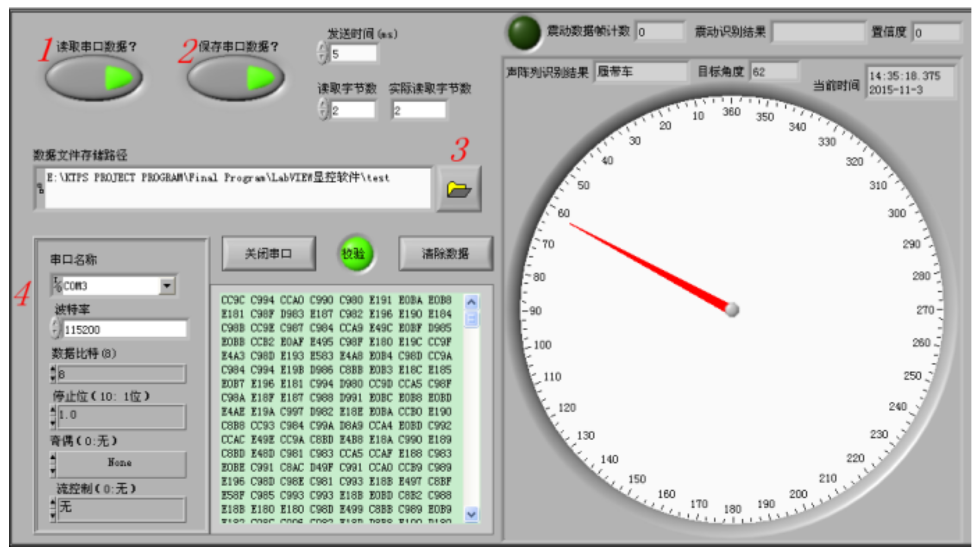Click scroll down arrow in hex data list
This screenshot has height=556, width=980.
(x=471, y=514)
